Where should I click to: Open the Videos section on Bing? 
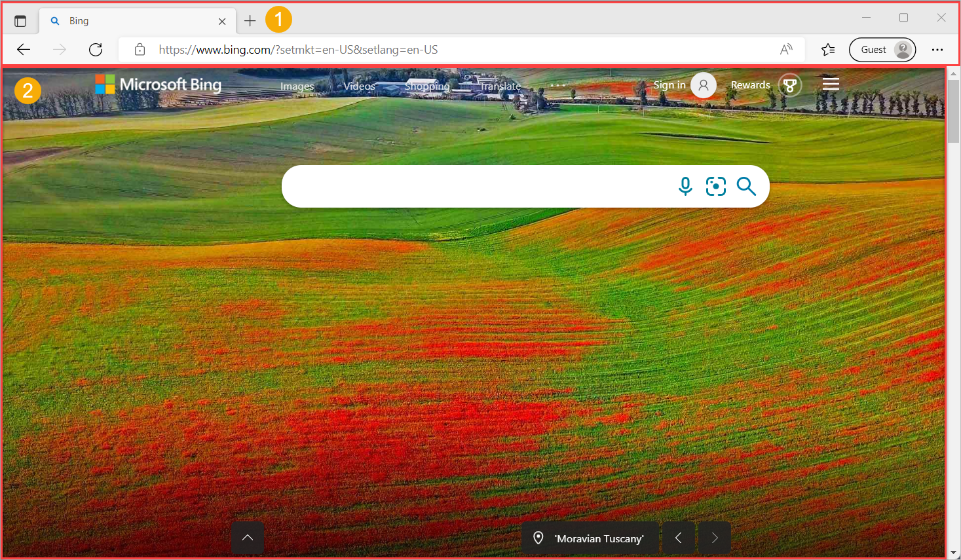(359, 86)
